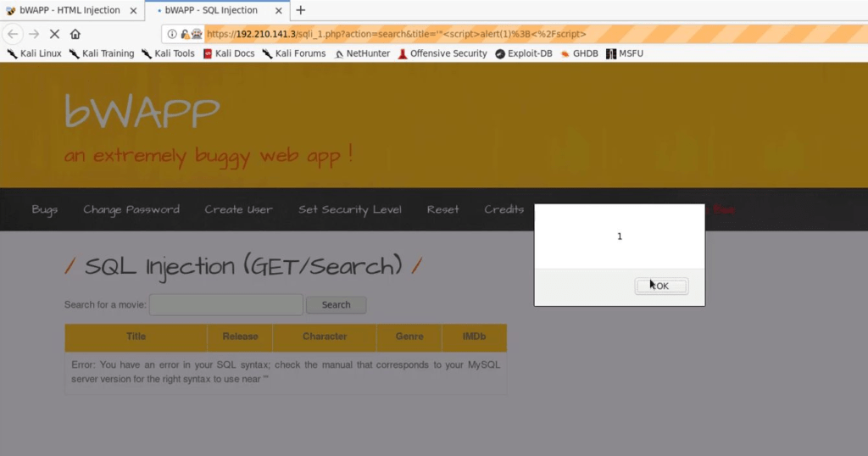
Task: Click the URL address bar
Action: [x=509, y=34]
